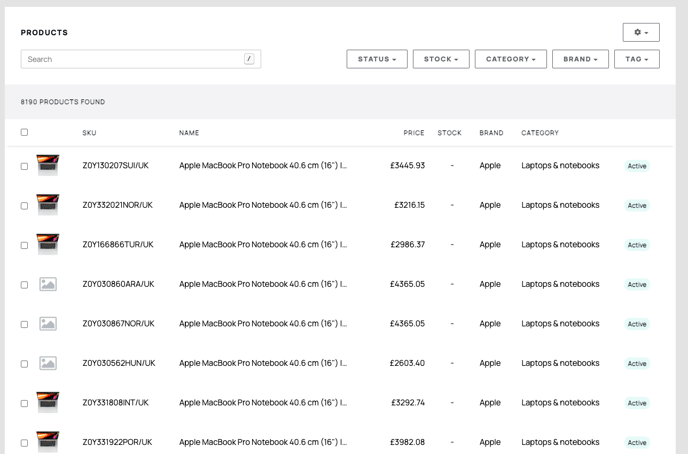Check the box for Z0Y331922POR/UK
688x454 pixels.
point(24,443)
